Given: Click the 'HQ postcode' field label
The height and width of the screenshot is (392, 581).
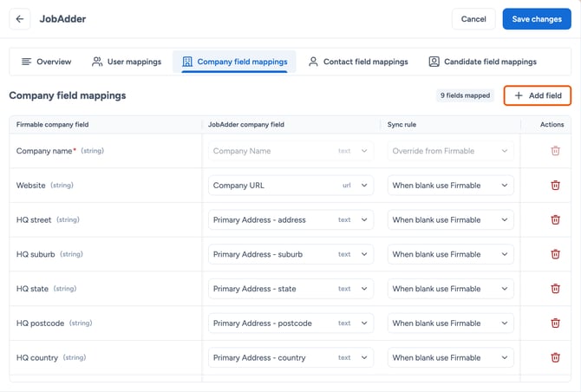Looking at the screenshot, I should pos(40,323).
